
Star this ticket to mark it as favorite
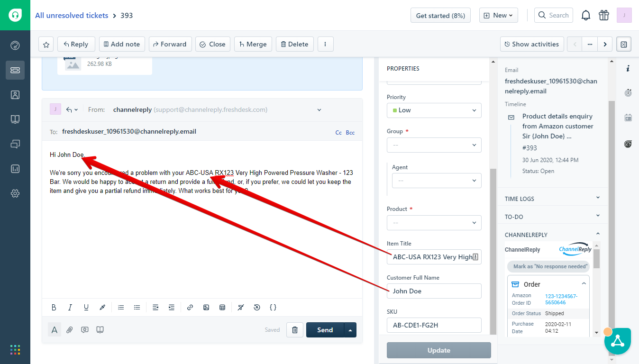click(x=46, y=44)
